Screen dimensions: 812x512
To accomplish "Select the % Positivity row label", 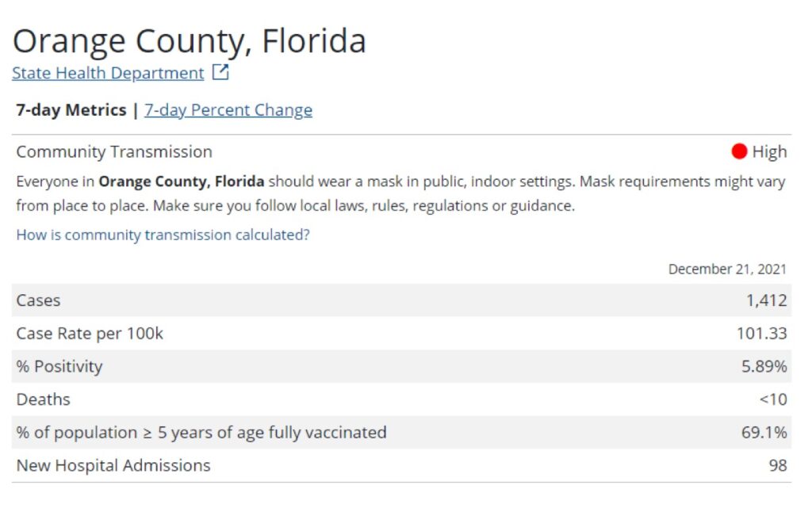I will click(x=59, y=367).
